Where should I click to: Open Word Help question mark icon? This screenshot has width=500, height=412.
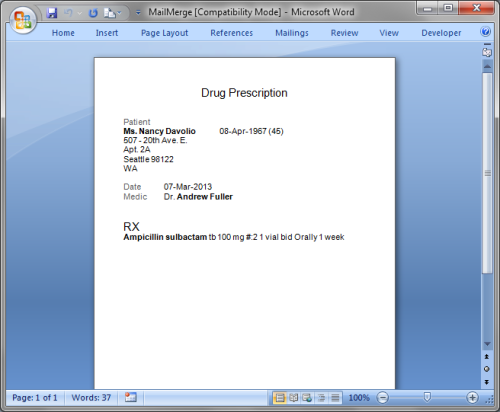coord(485,32)
